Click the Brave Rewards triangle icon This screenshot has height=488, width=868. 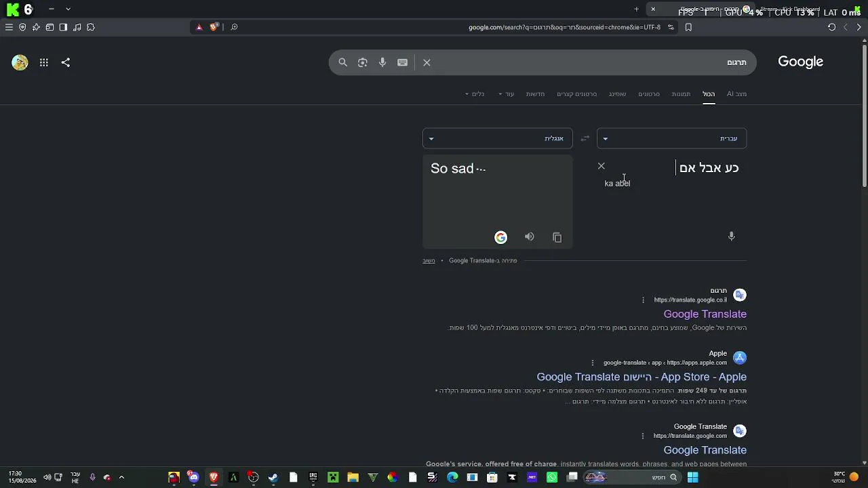[199, 27]
